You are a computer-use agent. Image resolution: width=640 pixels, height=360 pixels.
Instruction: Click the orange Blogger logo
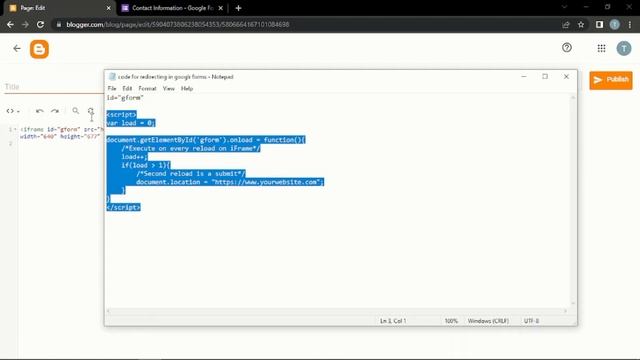tap(39, 49)
